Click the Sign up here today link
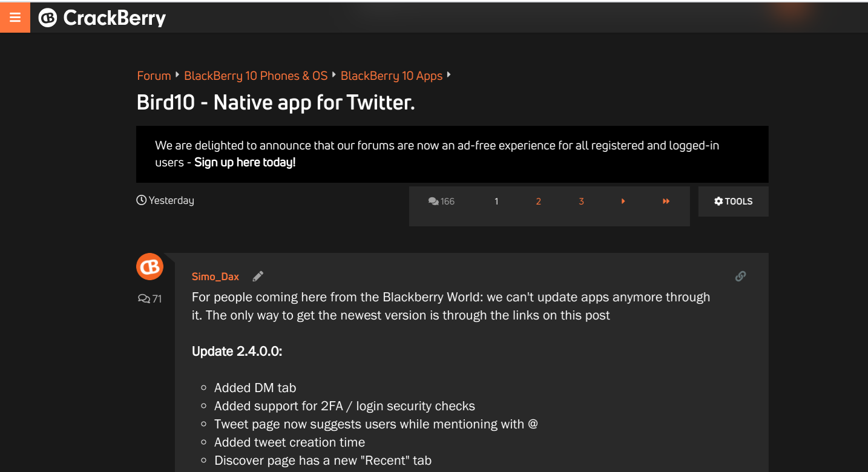Screen dimensions: 868x472 click(245, 162)
